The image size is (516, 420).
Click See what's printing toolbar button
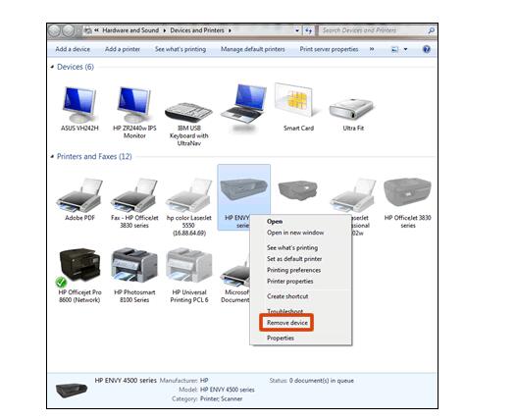coord(181,49)
